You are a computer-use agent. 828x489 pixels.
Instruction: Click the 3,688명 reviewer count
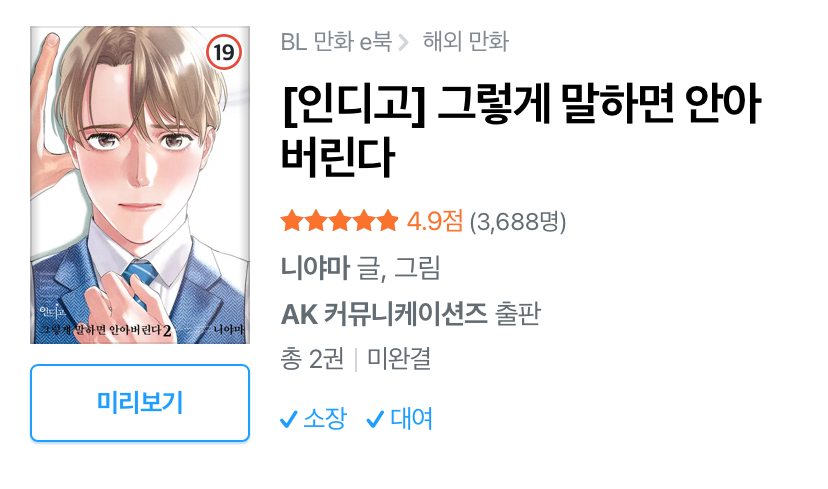518,222
